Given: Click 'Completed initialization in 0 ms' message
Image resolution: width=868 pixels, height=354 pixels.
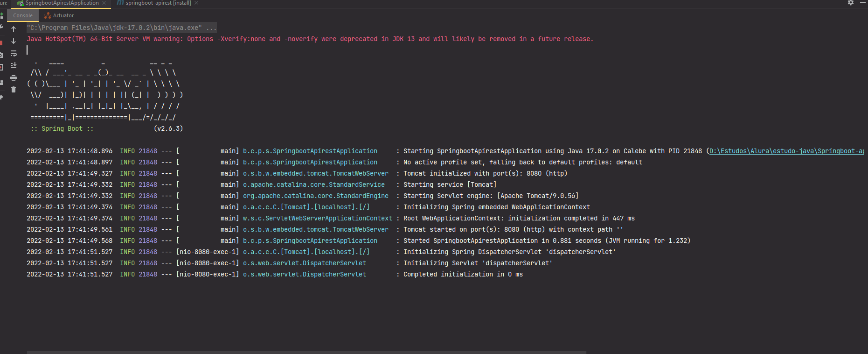Looking at the screenshot, I should (463, 274).
